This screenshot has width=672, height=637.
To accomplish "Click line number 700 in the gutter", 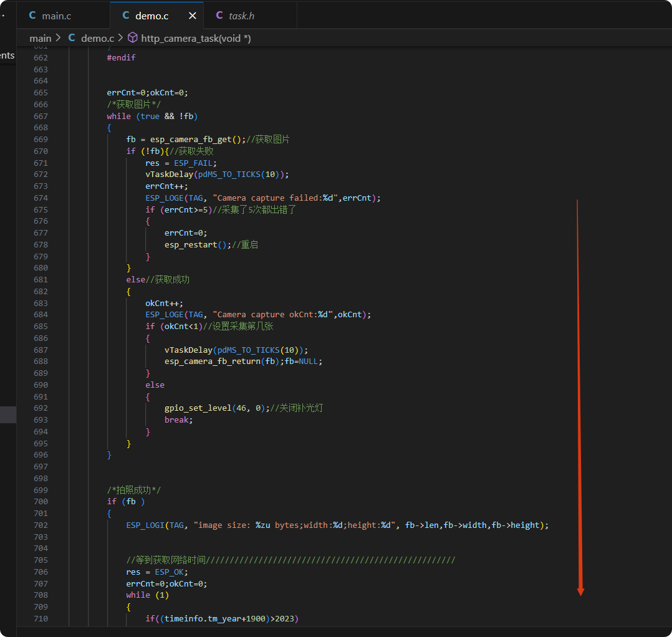I will point(41,502).
